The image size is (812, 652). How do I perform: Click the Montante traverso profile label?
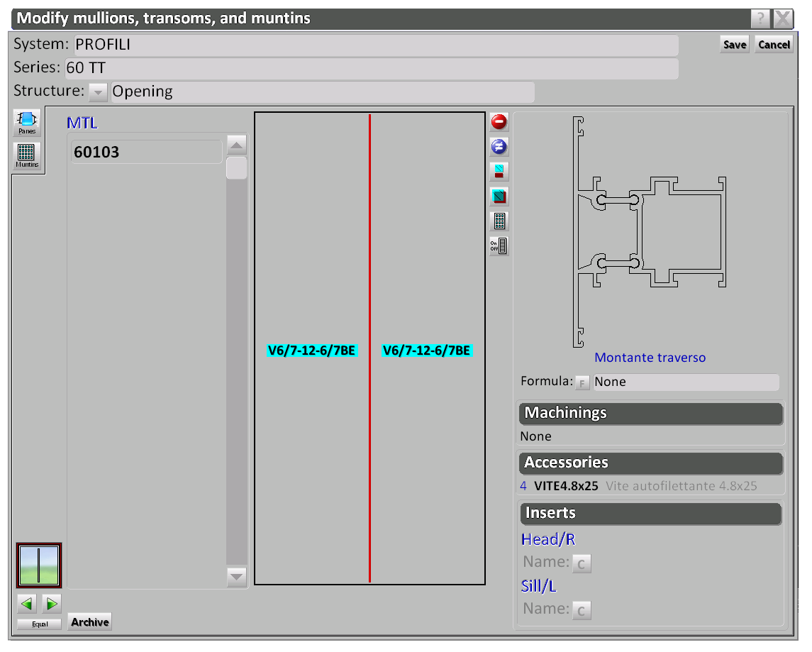tap(650, 358)
